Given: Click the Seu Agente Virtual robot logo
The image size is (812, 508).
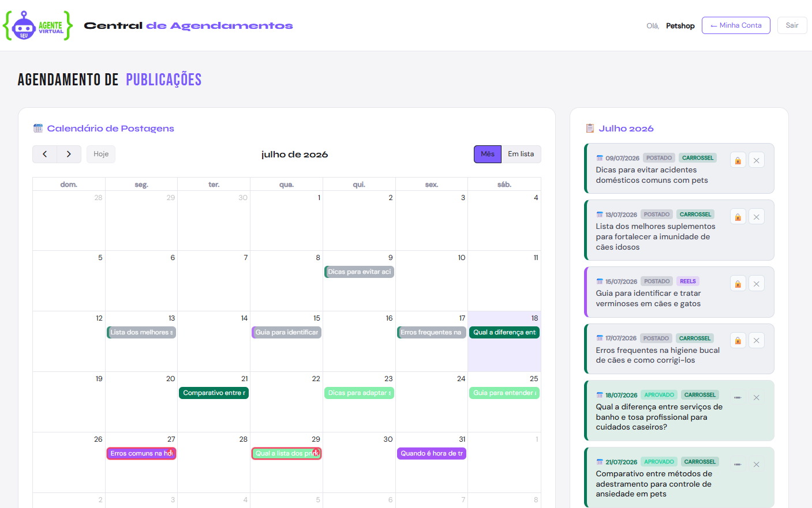Looking at the screenshot, I should (x=38, y=25).
